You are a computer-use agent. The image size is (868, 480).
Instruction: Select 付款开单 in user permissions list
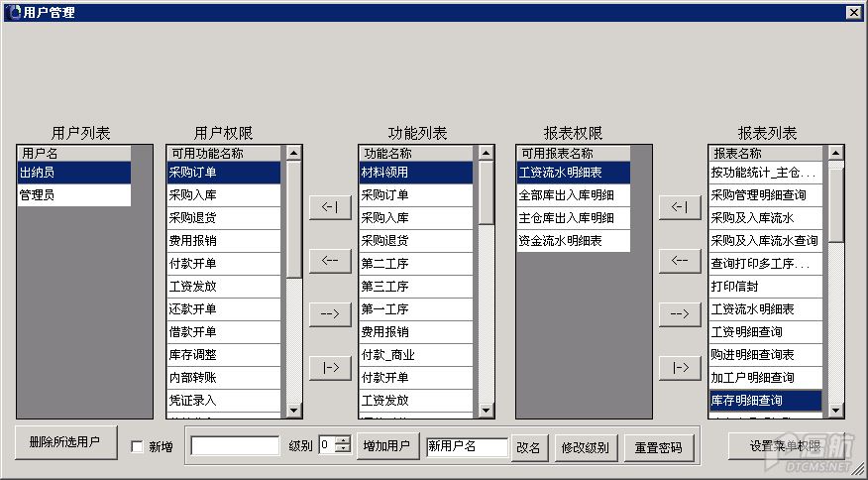[224, 263]
